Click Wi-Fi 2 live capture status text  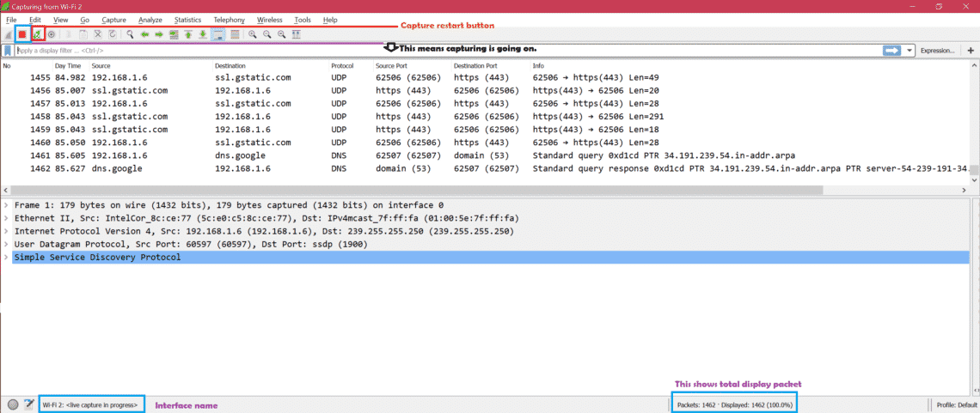(x=90, y=405)
